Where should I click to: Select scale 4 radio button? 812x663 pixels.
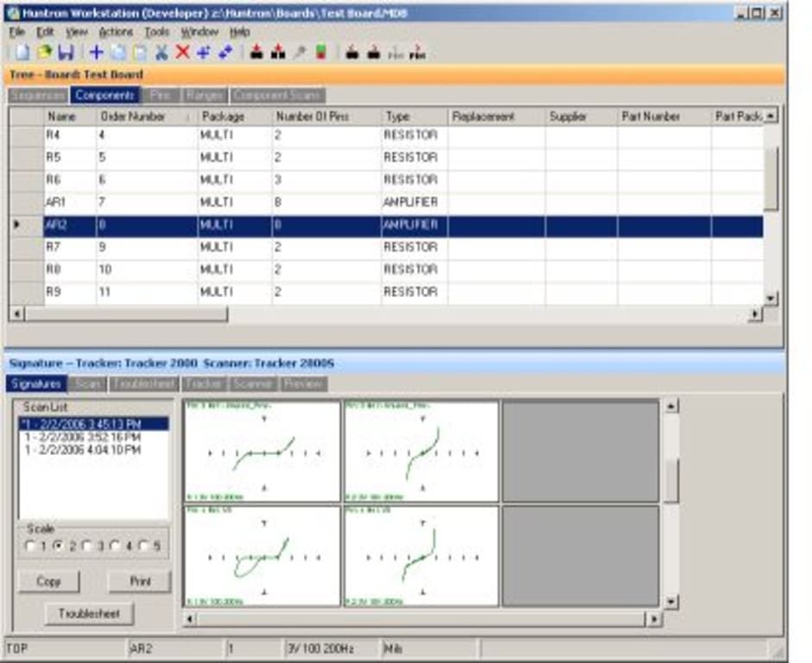(x=115, y=546)
